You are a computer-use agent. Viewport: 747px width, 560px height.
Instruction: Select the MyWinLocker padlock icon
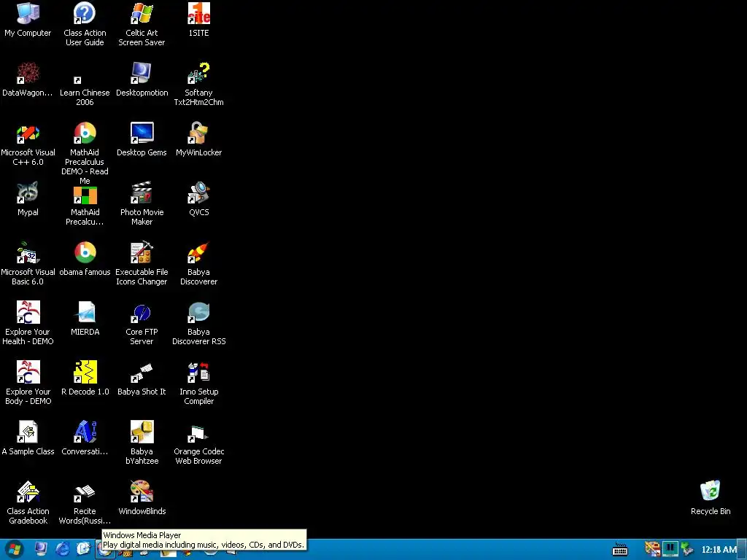coord(198,133)
